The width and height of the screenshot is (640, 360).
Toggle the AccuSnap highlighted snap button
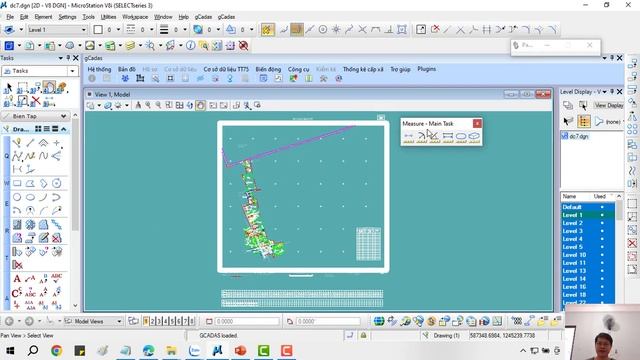pyautogui.click(x=267, y=29)
